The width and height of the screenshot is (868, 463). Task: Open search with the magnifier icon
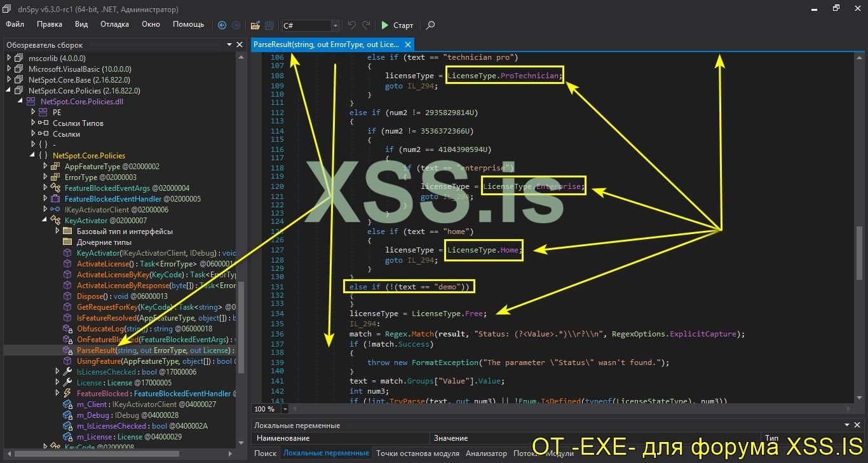[430, 25]
